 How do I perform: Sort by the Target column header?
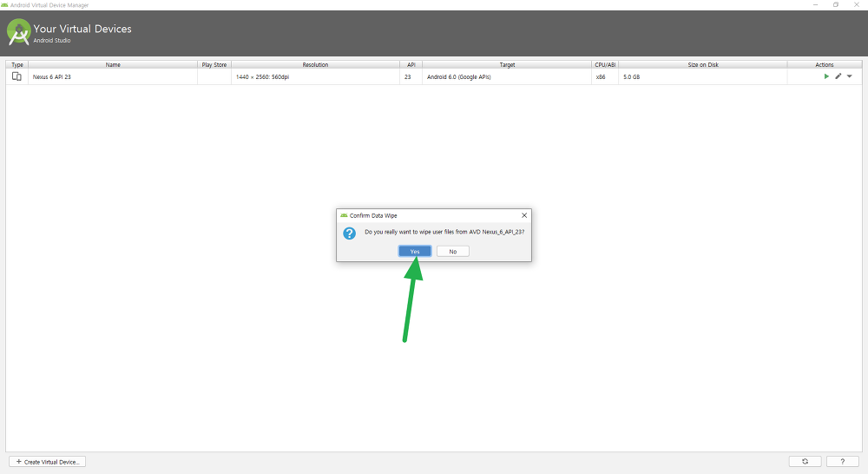point(507,65)
